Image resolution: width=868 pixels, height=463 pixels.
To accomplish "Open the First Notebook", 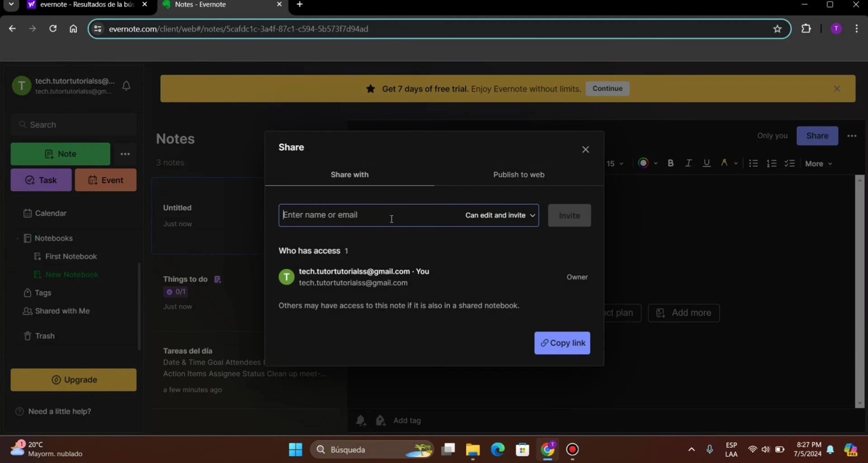I will [x=66, y=256].
